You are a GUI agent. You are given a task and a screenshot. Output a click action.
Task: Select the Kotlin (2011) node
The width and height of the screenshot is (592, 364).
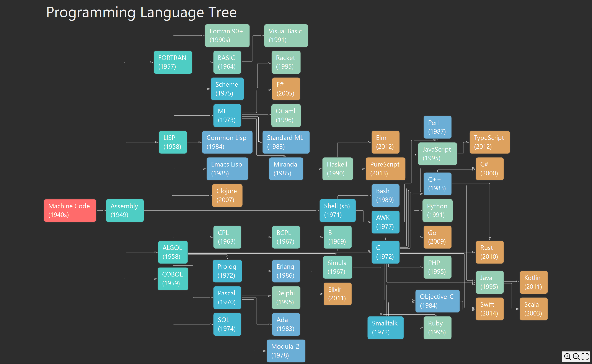[533, 282]
